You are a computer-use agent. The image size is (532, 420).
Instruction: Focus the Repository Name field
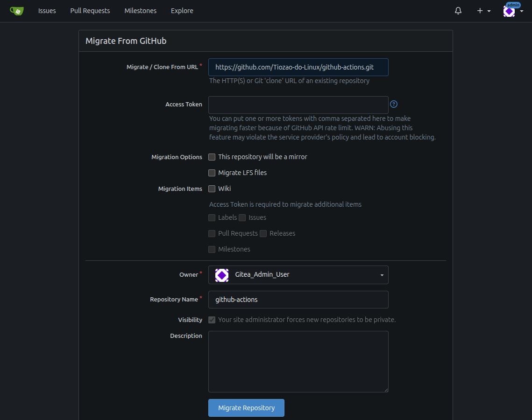(298, 300)
